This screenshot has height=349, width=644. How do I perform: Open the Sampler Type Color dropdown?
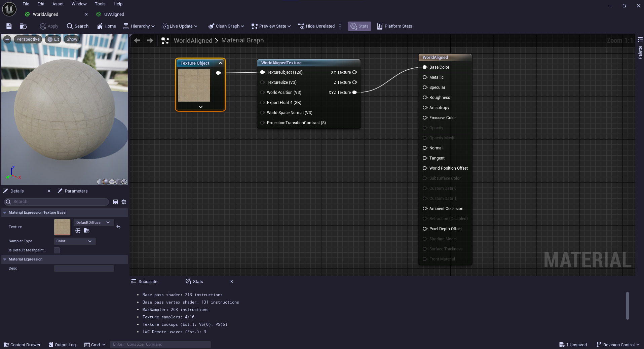74,241
